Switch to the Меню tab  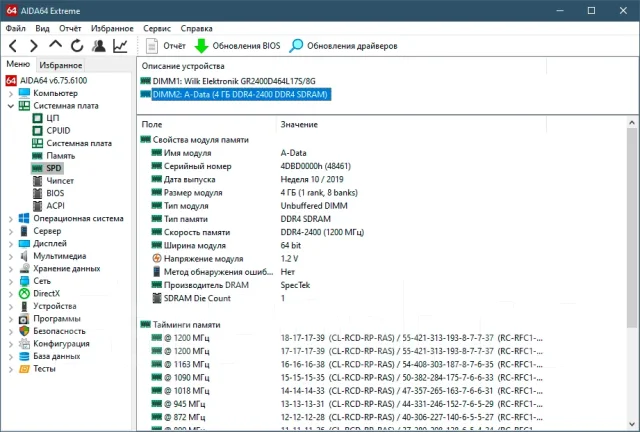18,64
